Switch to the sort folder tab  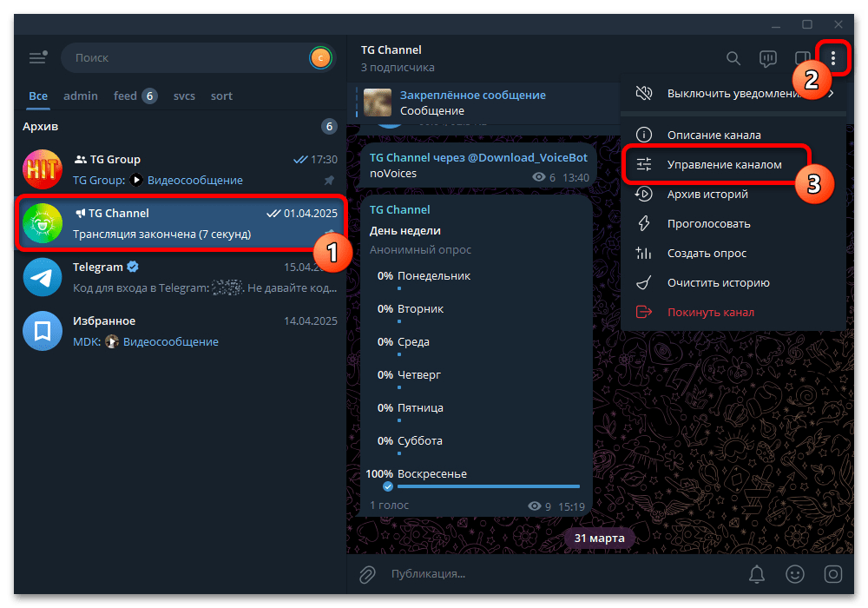[221, 96]
